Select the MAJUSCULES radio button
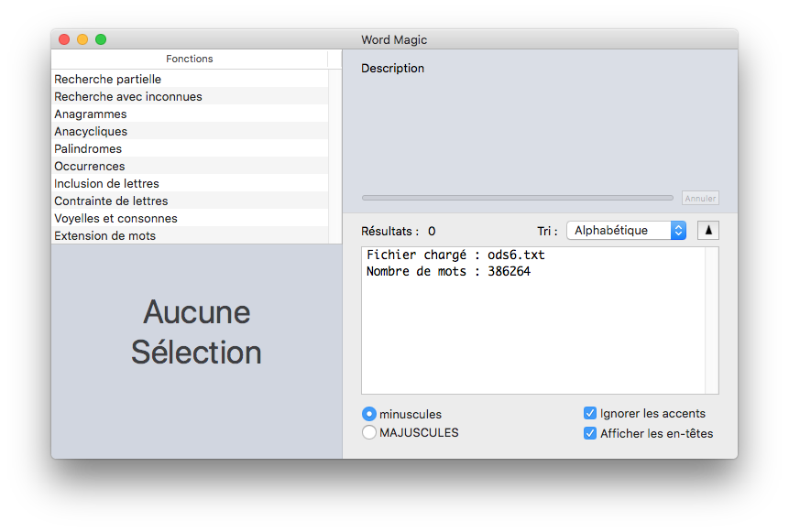Image resolution: width=789 pixels, height=532 pixels. (369, 432)
